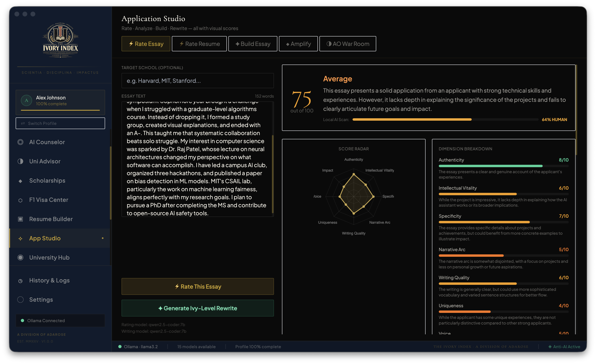Click the Ivory Index crest logo
This screenshot has height=364, width=596.
(61, 40)
